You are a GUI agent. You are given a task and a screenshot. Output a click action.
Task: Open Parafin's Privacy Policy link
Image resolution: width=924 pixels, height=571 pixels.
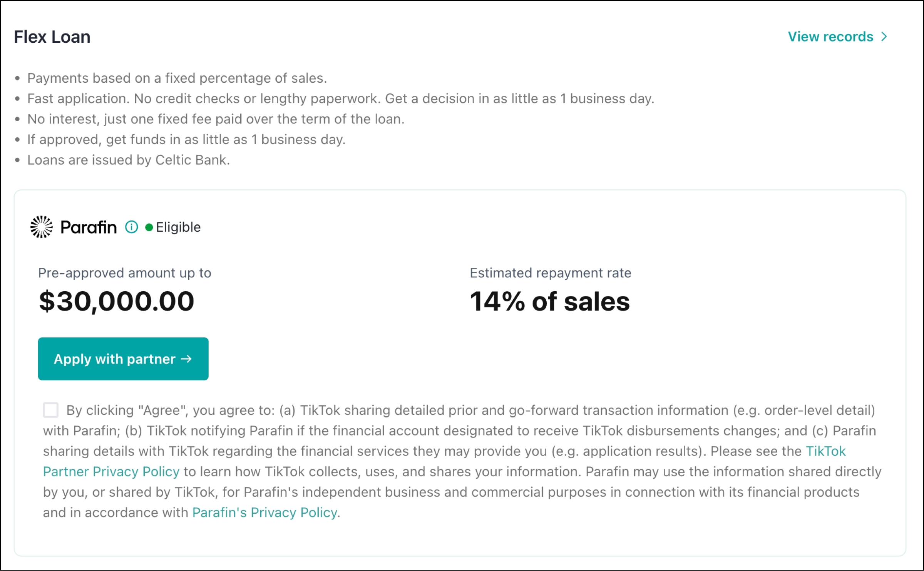(264, 512)
